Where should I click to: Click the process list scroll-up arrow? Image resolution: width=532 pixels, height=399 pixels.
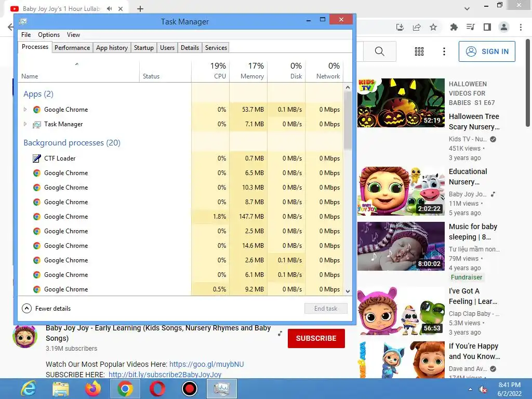[x=348, y=87]
